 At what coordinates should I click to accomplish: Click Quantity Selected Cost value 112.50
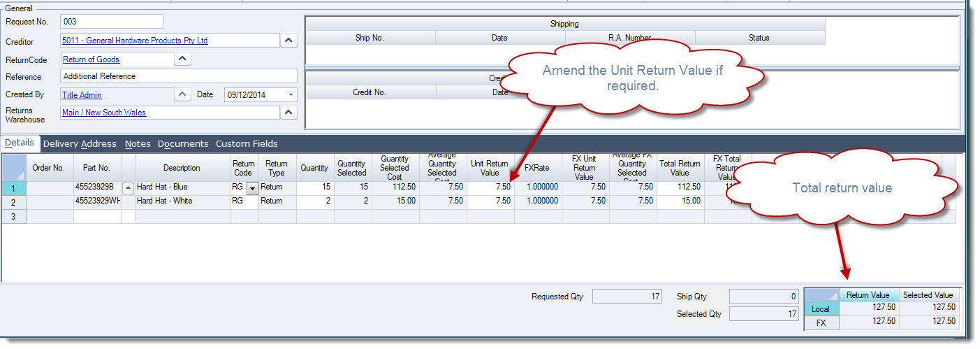395,188
